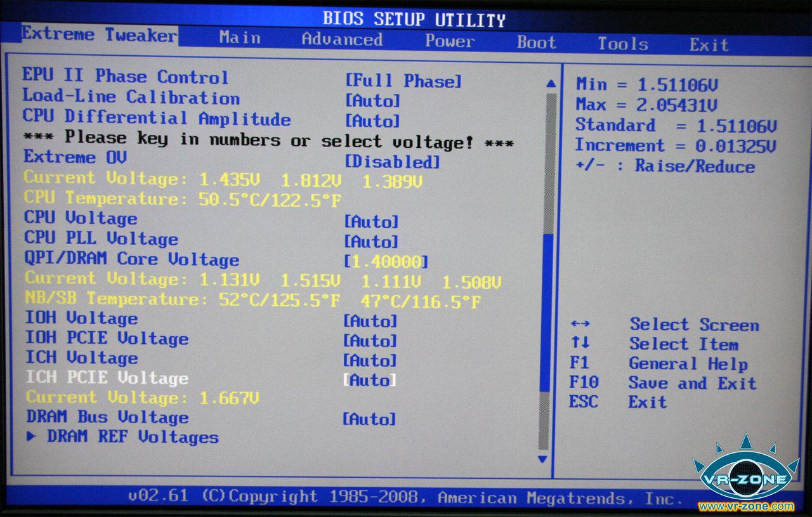Click the Current Voltage 1.131V reading
Screen dimensions: 812x517
[x=263, y=280]
